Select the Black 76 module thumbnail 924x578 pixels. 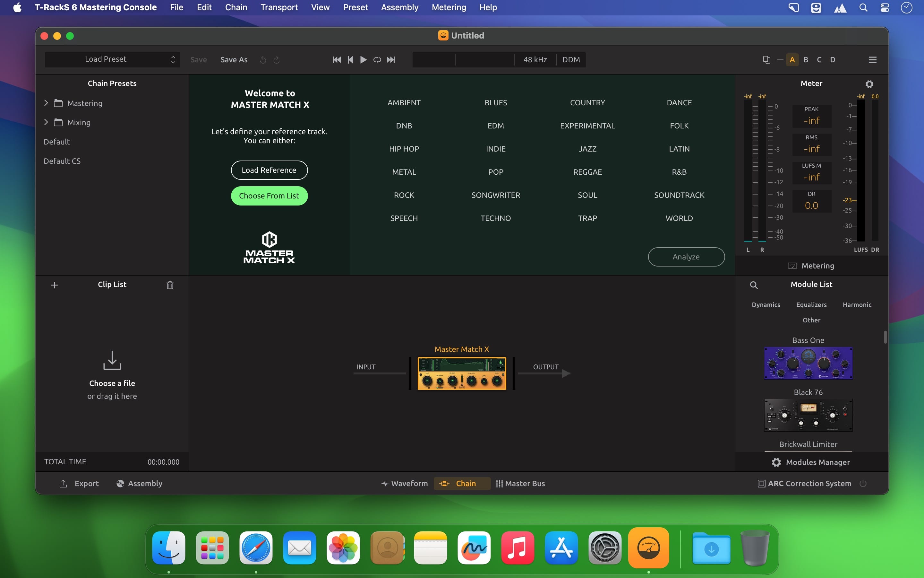click(x=808, y=415)
